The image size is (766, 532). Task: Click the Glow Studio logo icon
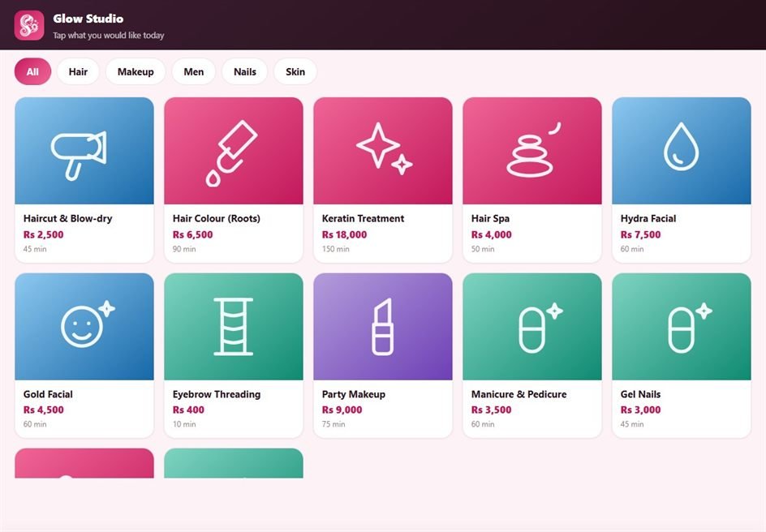click(x=29, y=25)
